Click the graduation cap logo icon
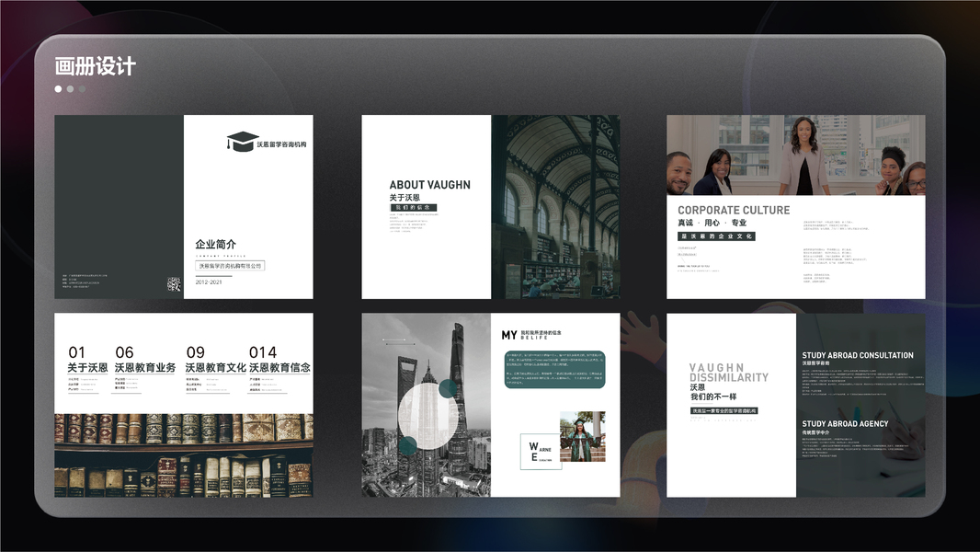 [x=243, y=142]
